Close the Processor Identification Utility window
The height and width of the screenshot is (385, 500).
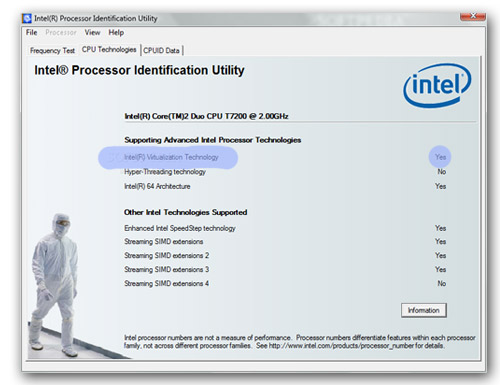pos(473,16)
